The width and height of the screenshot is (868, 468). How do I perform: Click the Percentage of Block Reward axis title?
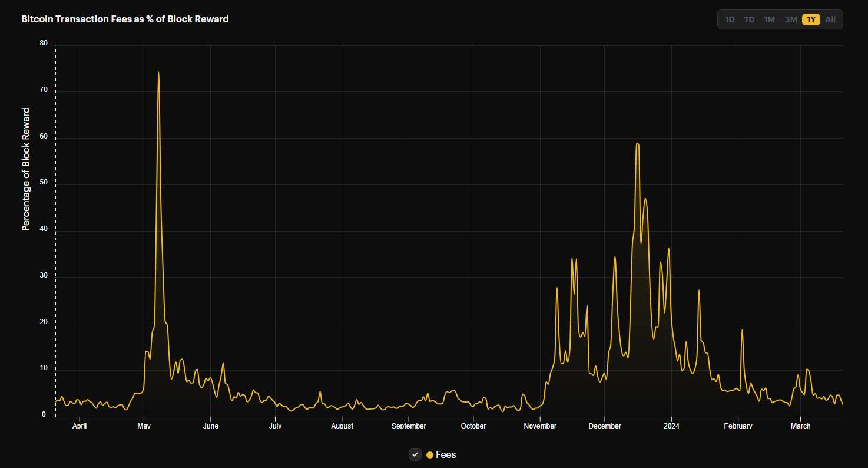pos(26,169)
